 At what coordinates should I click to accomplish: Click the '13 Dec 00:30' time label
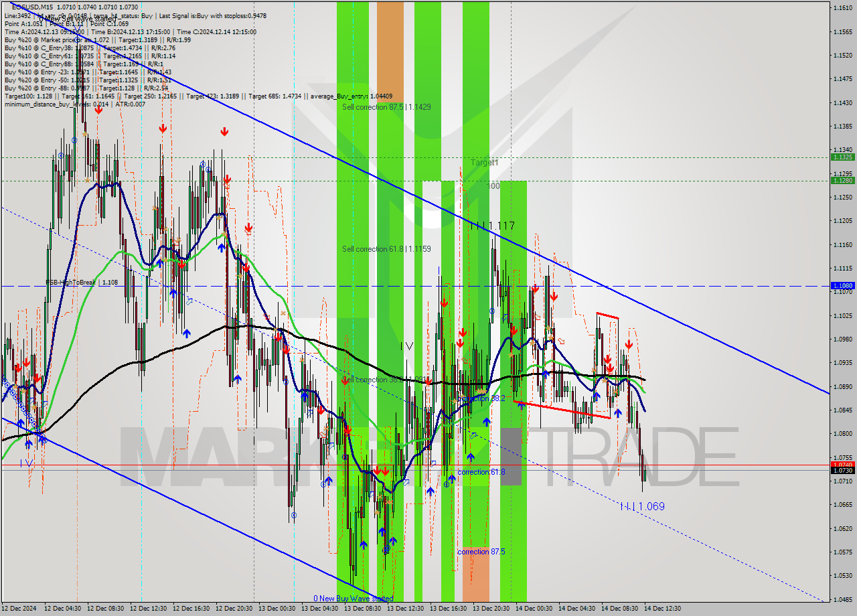tap(277, 609)
